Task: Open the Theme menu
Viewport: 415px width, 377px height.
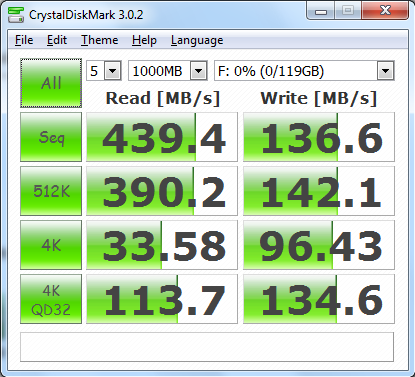Action: tap(100, 40)
